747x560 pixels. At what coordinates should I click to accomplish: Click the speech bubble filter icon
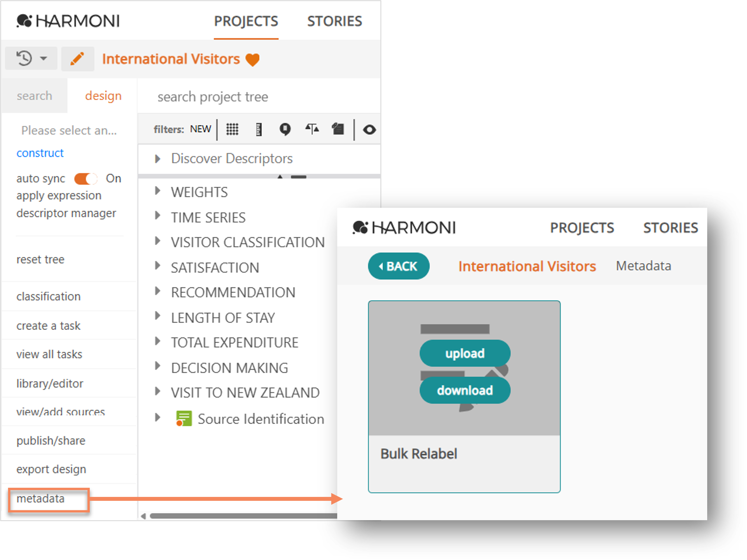click(285, 129)
